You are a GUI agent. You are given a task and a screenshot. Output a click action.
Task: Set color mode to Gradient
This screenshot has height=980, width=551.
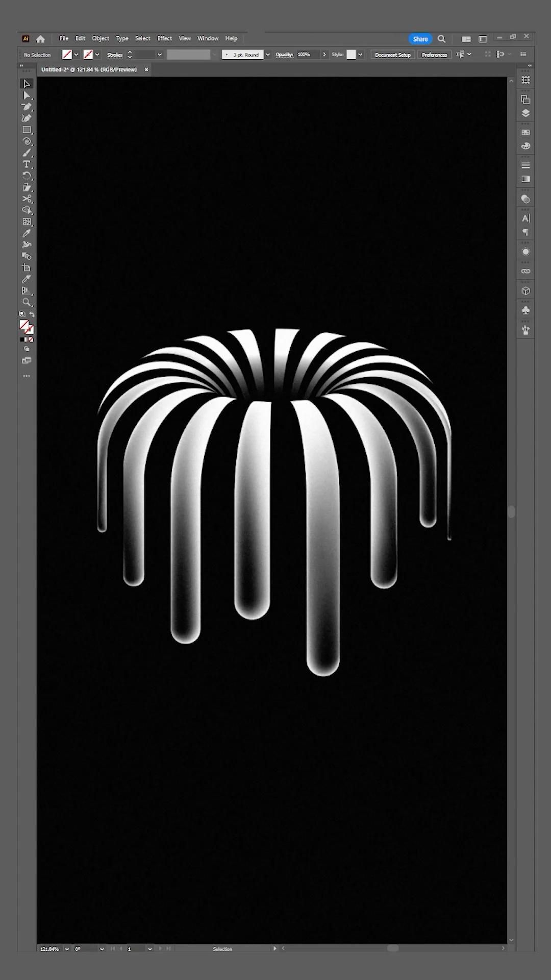(x=27, y=339)
